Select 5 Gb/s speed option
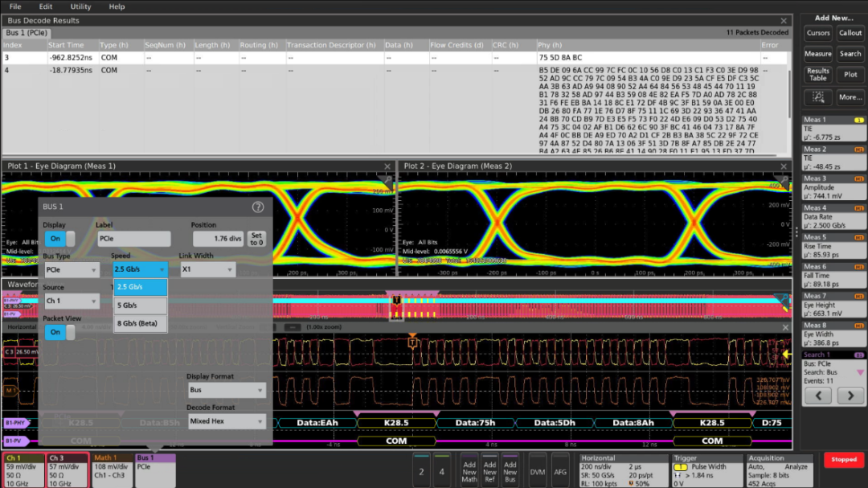Screen dimensions: 868x488 pos(140,306)
